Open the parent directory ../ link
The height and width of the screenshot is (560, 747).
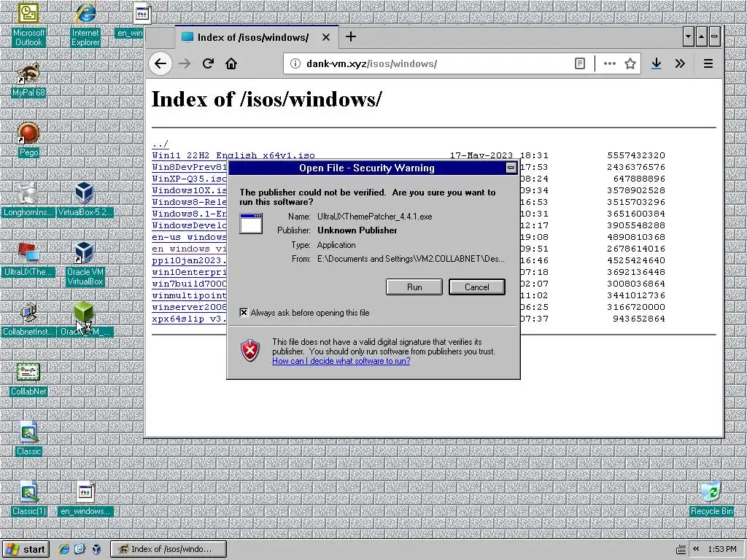coord(160,144)
